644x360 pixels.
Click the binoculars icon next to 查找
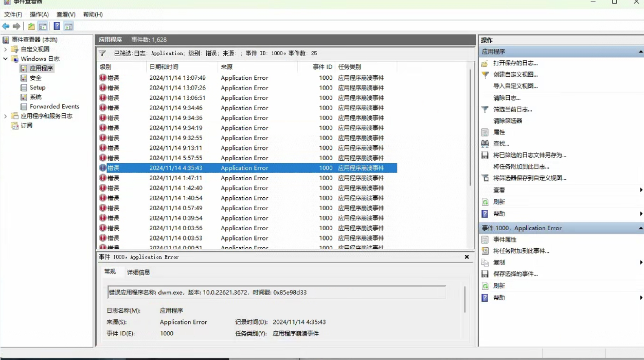coord(485,144)
